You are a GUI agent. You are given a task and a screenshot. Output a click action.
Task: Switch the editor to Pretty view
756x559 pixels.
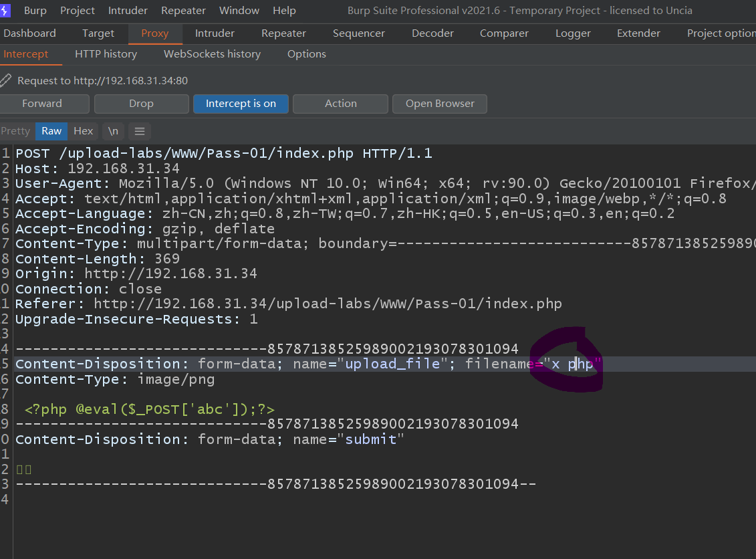[16, 131]
